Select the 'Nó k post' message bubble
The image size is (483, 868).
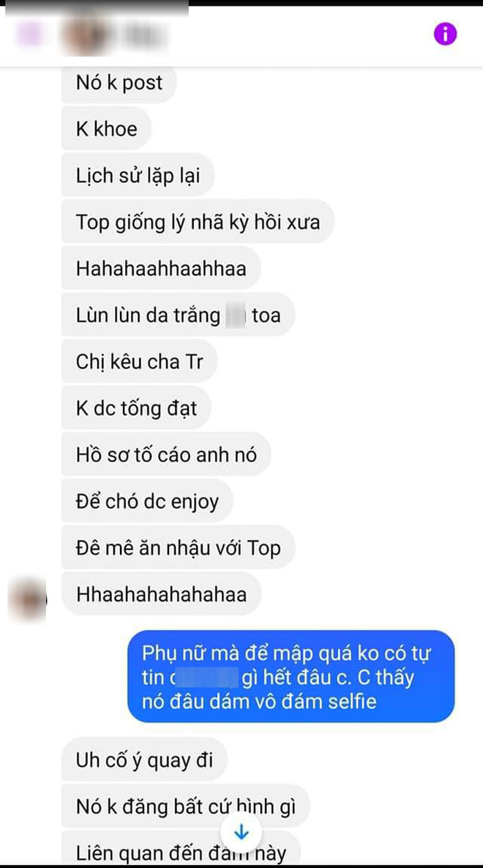pos(119,83)
